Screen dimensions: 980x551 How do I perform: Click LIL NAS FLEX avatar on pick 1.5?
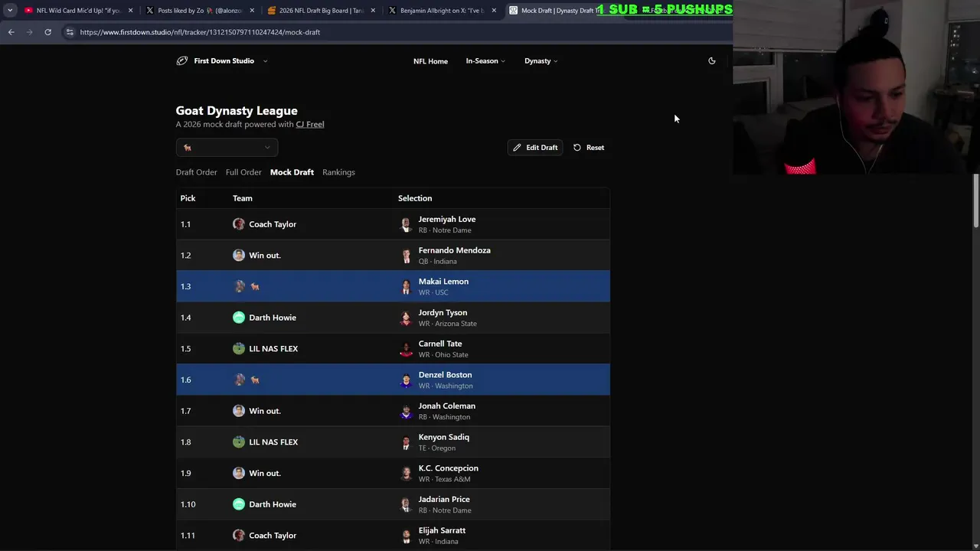click(x=239, y=349)
